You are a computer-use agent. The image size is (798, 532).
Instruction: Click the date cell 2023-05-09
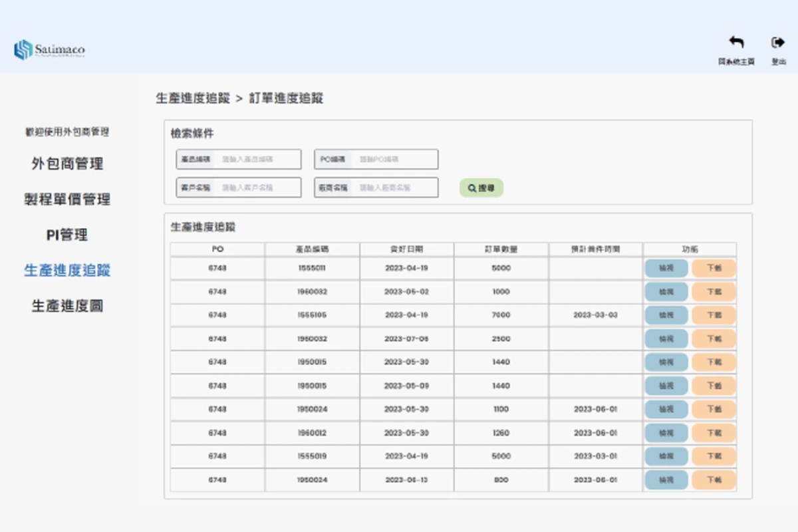coord(406,386)
